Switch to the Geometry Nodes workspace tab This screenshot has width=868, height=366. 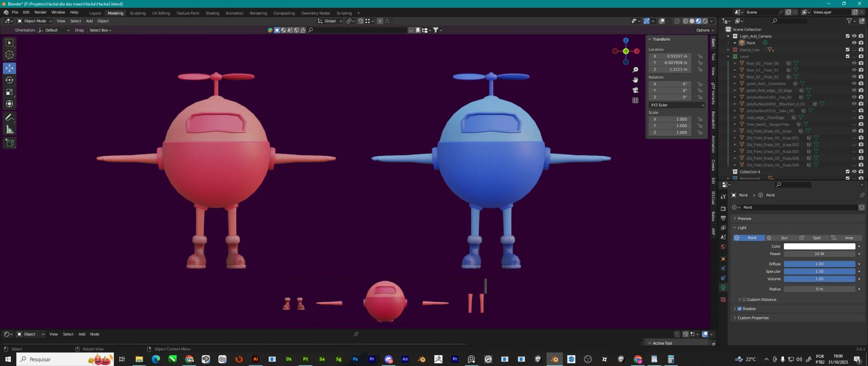click(x=316, y=13)
